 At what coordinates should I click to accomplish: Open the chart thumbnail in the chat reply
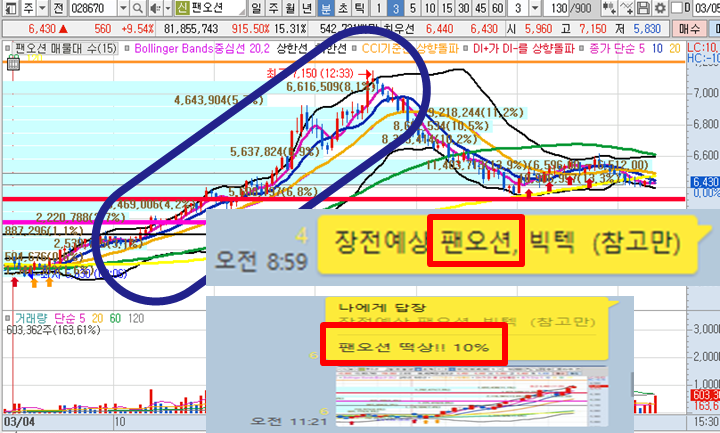click(x=472, y=396)
